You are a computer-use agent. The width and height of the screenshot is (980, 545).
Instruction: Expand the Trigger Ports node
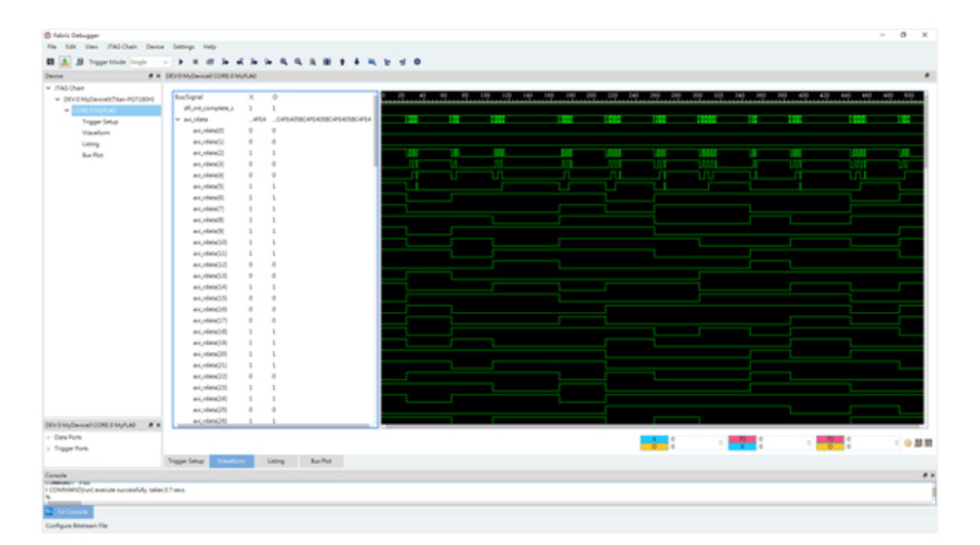pos(48,448)
